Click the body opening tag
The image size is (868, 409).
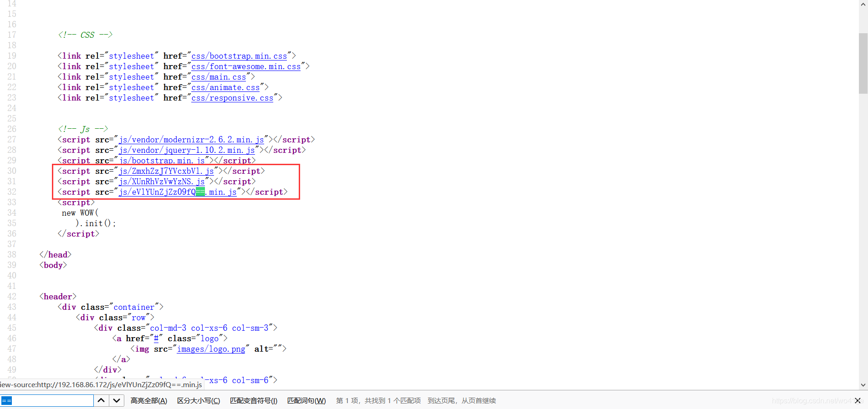point(53,265)
